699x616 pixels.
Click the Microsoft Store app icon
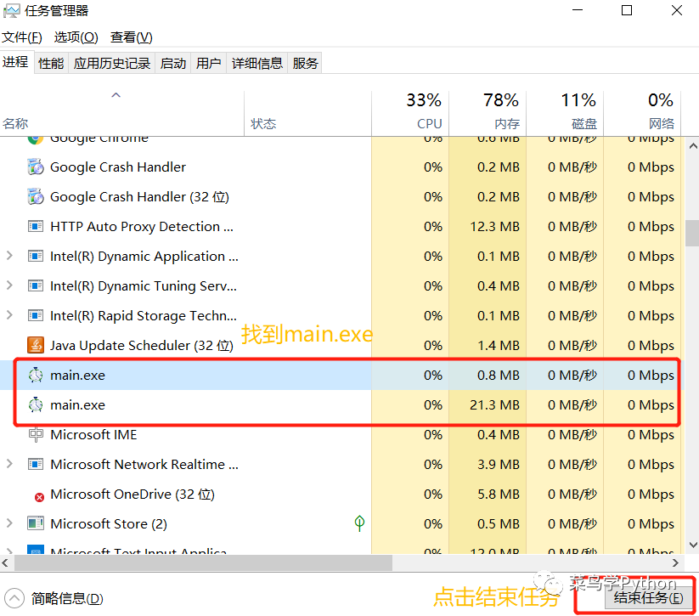coord(36,523)
